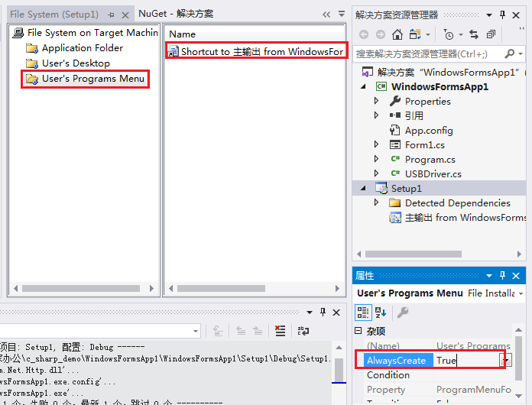532x405 pixels.
Task: Collapse the Setup1 project node
Action: tap(363, 188)
